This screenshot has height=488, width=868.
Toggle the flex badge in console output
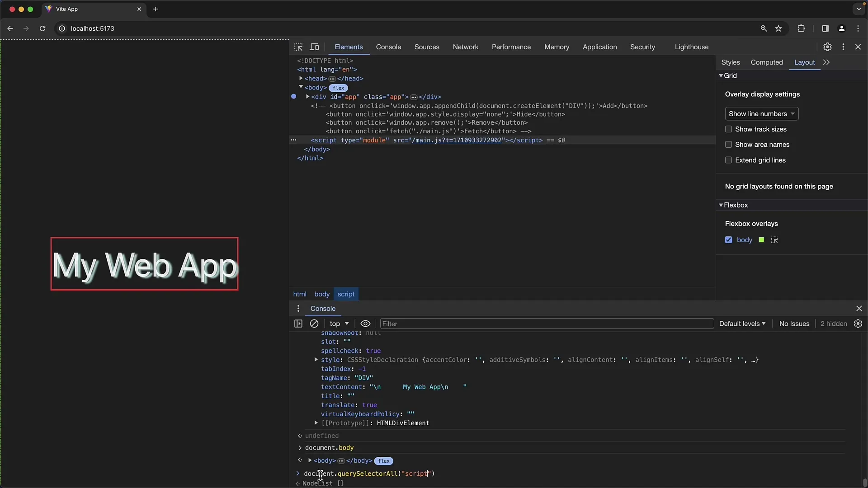[384, 461]
